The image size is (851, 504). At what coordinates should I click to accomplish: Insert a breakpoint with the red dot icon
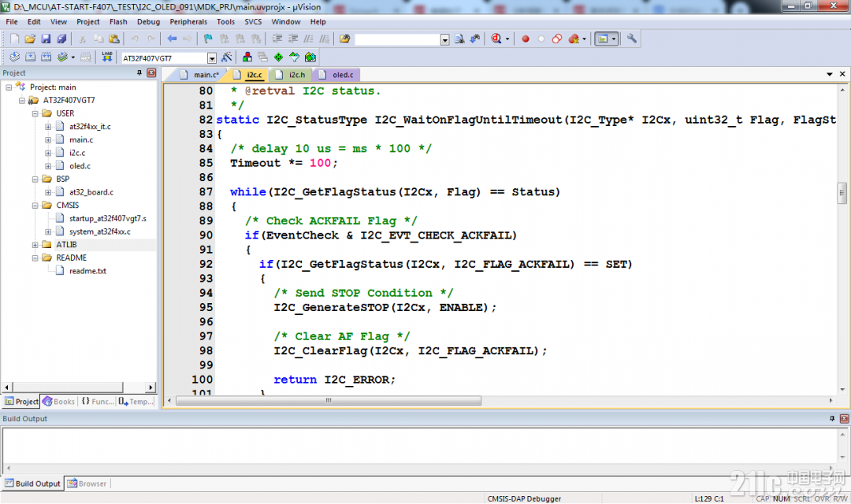click(x=526, y=39)
